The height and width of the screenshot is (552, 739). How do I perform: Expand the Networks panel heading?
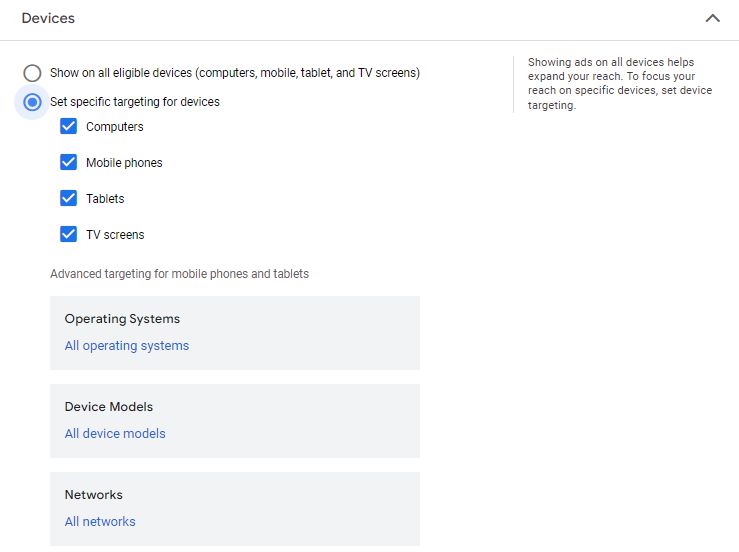(94, 495)
